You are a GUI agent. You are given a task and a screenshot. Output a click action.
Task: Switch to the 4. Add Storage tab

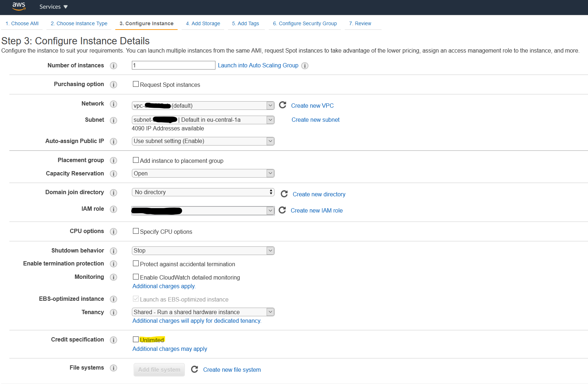[203, 23]
